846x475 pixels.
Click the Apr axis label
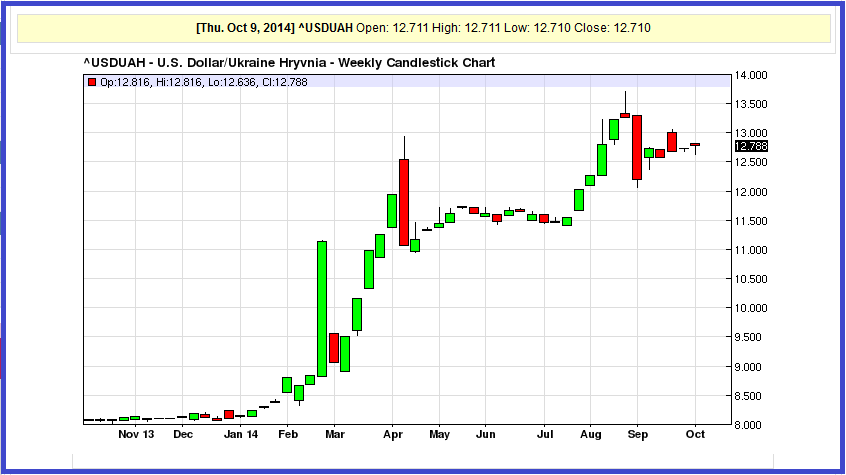click(x=393, y=435)
